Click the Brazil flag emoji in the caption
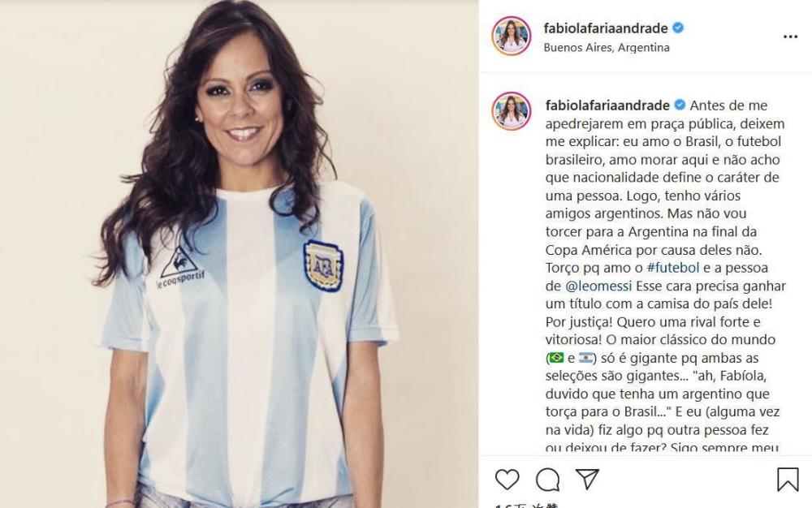812x508 pixels. pyautogui.click(x=556, y=358)
